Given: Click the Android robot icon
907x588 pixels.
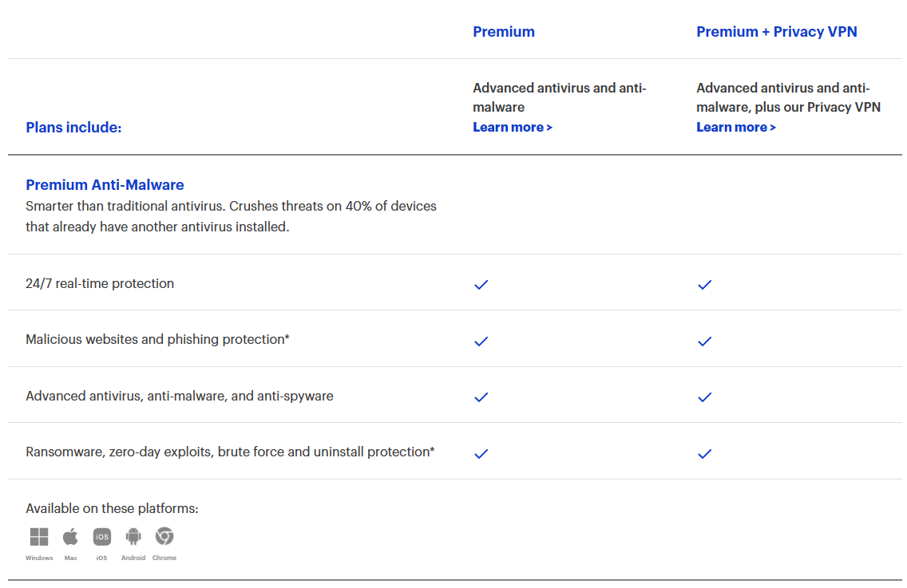Looking at the screenshot, I should coord(133,537).
